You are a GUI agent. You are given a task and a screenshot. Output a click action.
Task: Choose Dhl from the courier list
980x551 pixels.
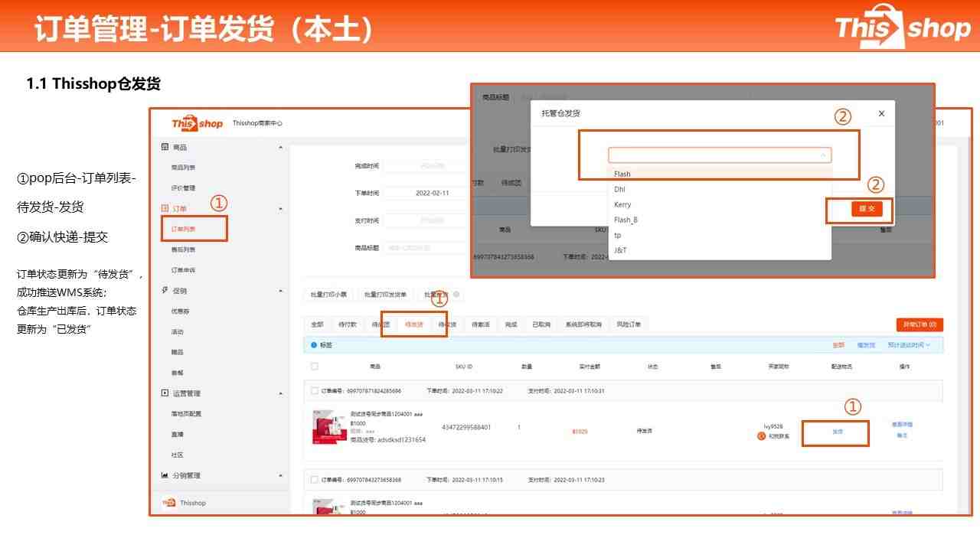tap(720, 189)
